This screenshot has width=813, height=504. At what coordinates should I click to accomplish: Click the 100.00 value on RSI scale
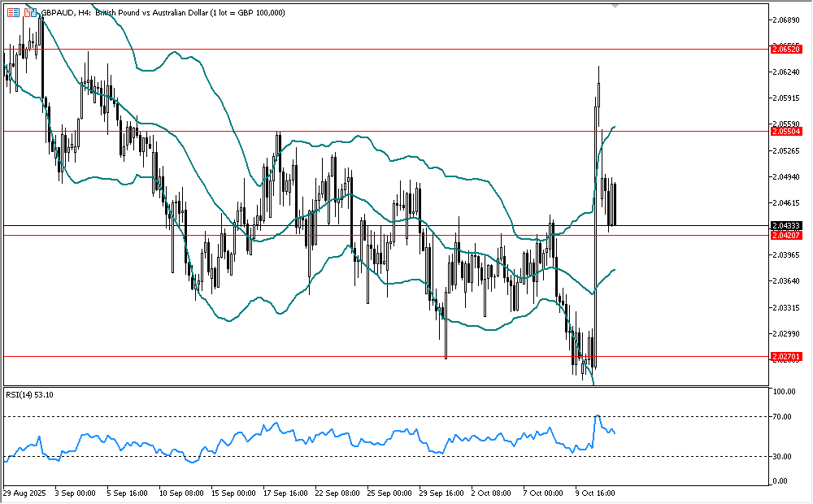coord(784,392)
